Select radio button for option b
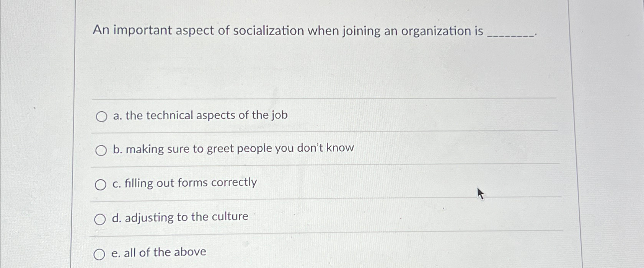Image resolution: width=644 pixels, height=268 pixels. tap(101, 151)
